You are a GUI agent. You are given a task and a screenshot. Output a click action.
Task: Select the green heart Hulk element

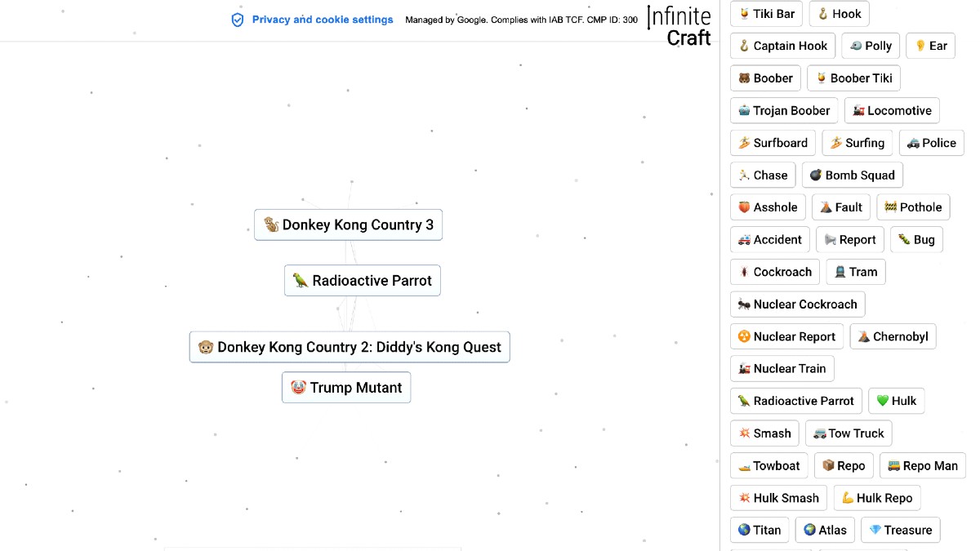(896, 401)
